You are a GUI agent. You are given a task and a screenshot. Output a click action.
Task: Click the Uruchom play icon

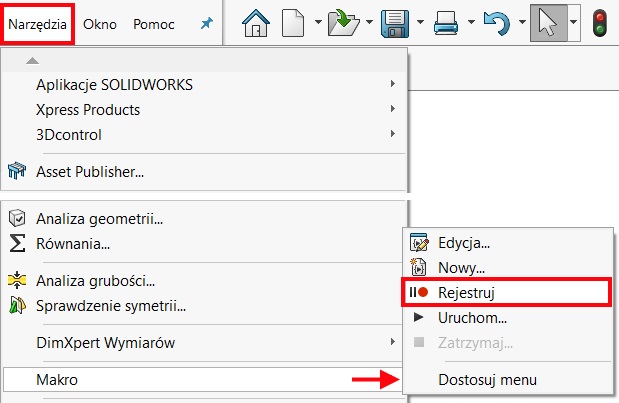point(418,317)
